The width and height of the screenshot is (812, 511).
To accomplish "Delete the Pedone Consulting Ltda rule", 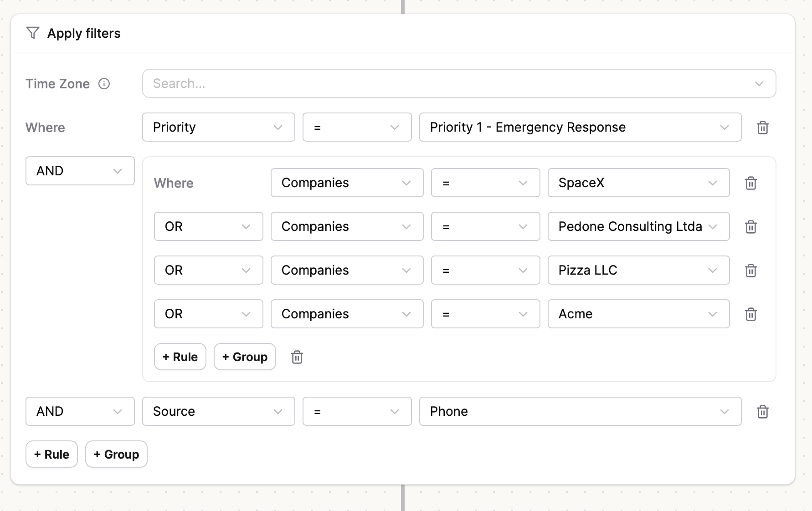I will (x=751, y=227).
